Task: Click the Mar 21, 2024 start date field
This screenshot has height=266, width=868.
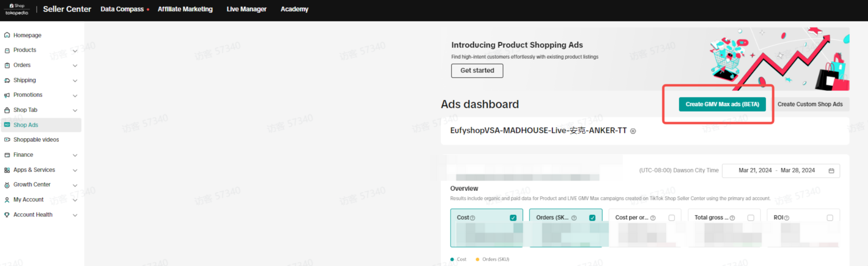Action: pos(755,171)
